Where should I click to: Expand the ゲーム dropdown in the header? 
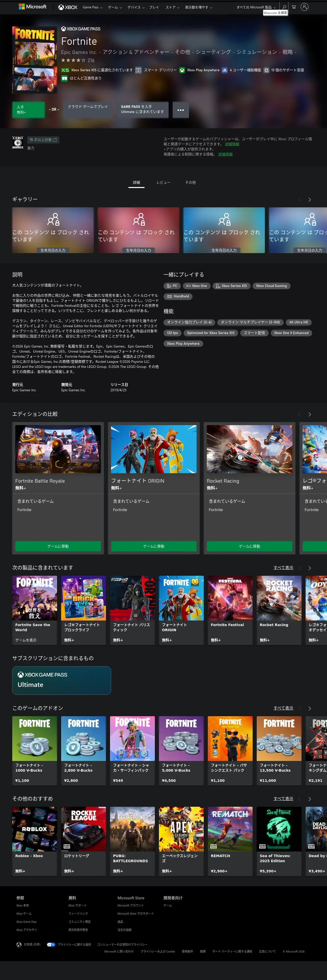115,7
